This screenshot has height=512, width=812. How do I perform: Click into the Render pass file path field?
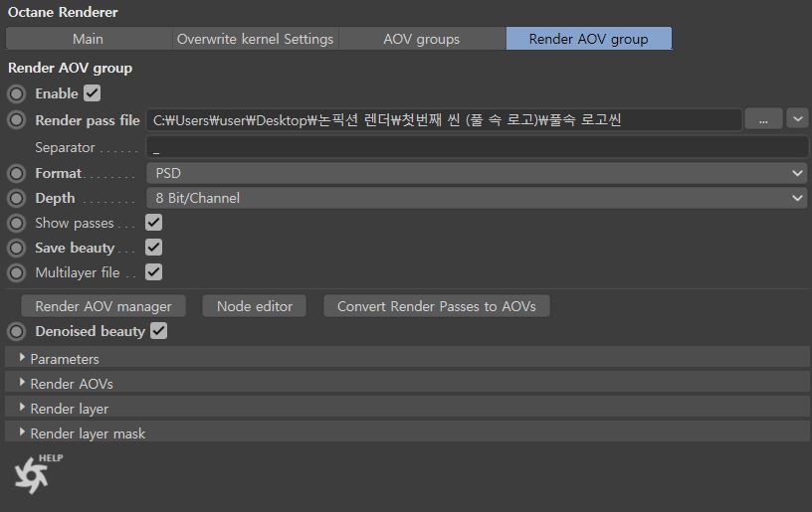click(444, 120)
